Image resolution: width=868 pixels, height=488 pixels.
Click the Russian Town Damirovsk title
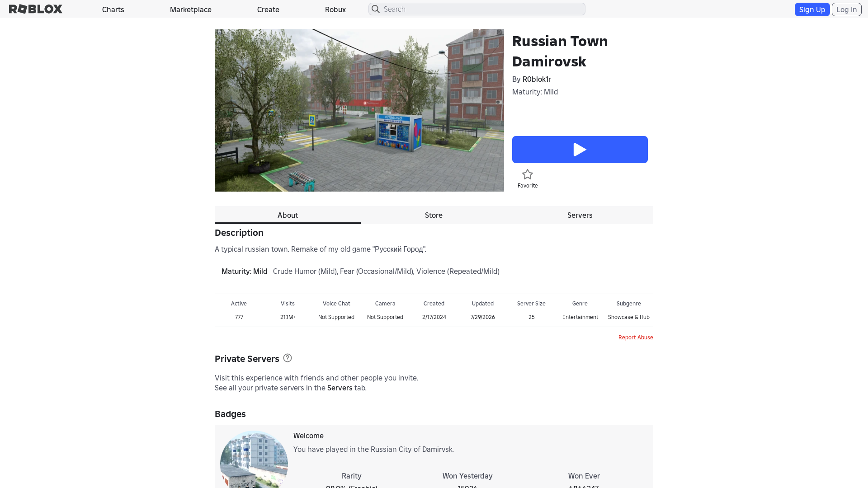[x=560, y=51]
